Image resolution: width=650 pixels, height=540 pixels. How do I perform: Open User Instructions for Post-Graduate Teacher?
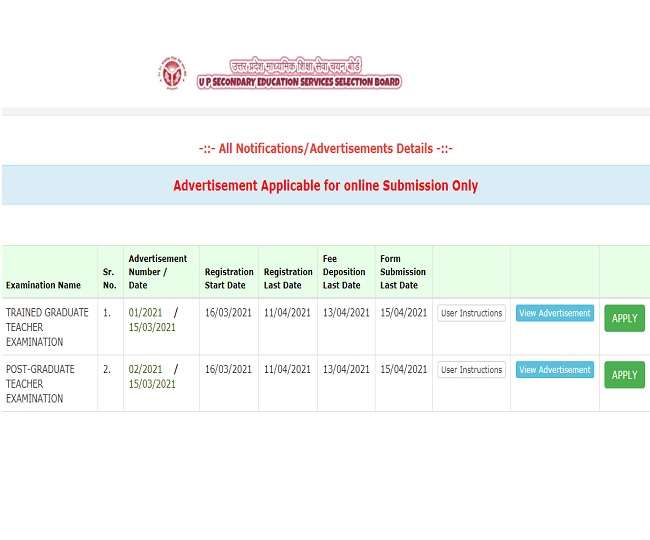[x=471, y=370]
